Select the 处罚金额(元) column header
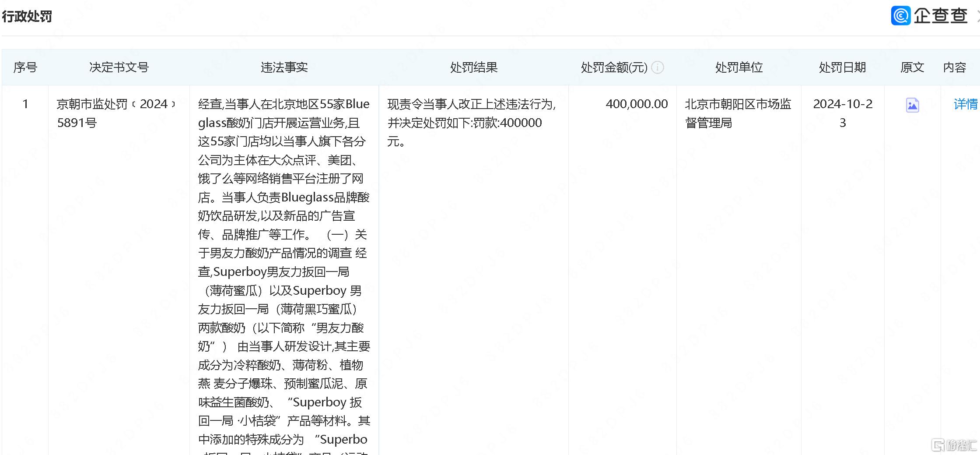980x455 pixels. pyautogui.click(x=614, y=67)
